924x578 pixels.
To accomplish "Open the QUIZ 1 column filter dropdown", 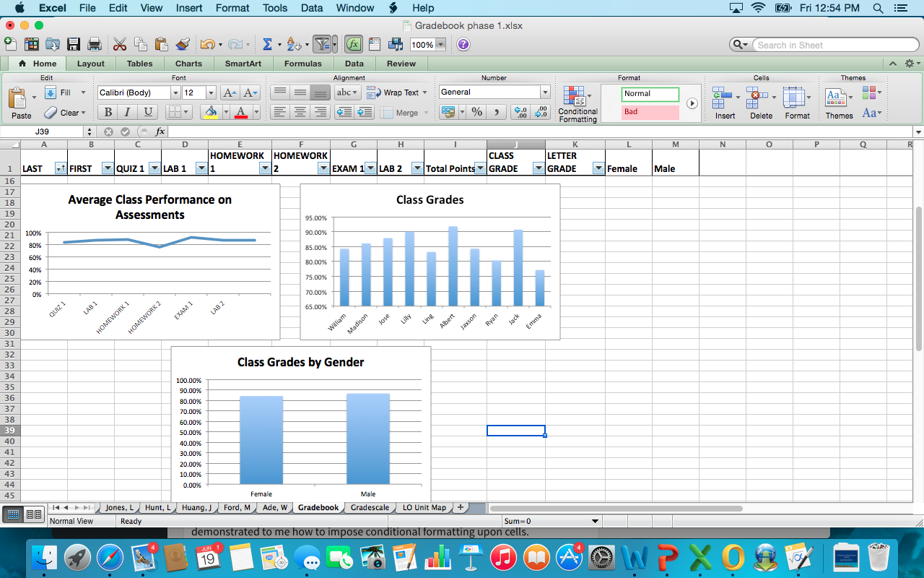I will [153, 168].
